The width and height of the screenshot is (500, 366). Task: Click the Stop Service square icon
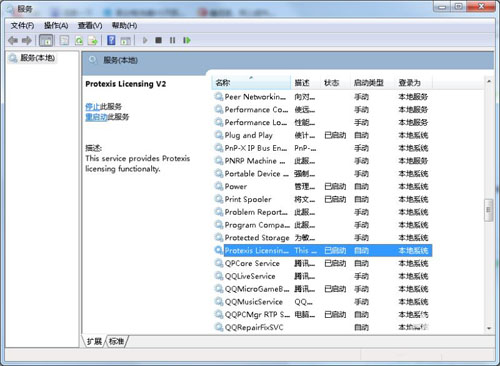tap(158, 41)
